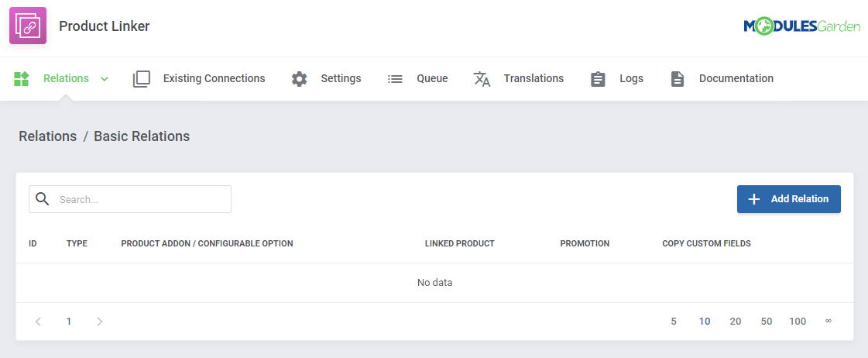Screen dimensions: 868x358
Task: Click the No data message
Action: tap(434, 283)
